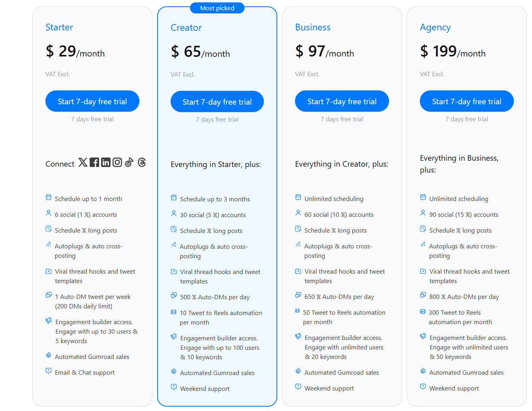This screenshot has height=411, width=532.
Task: Open the Instagram connect icon
Action: 117,162
